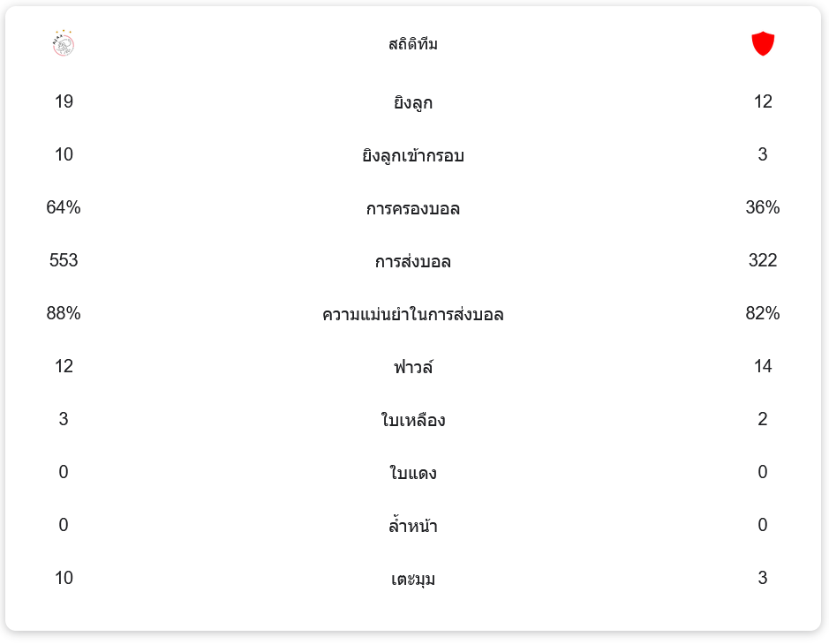Click the เตะมุม corners label
The height and width of the screenshot is (644, 829).
[x=413, y=579]
